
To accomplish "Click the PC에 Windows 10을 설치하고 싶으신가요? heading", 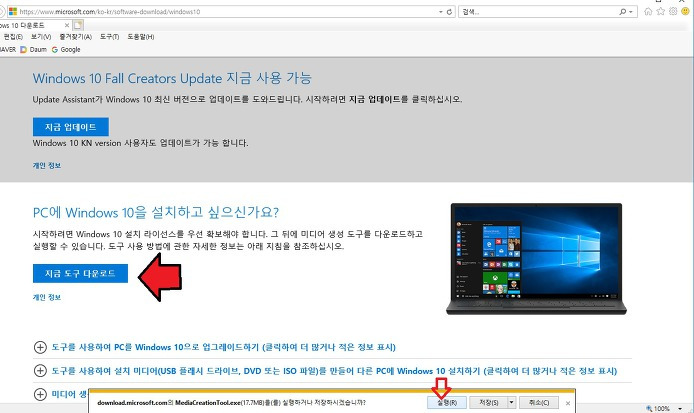I will point(156,212).
